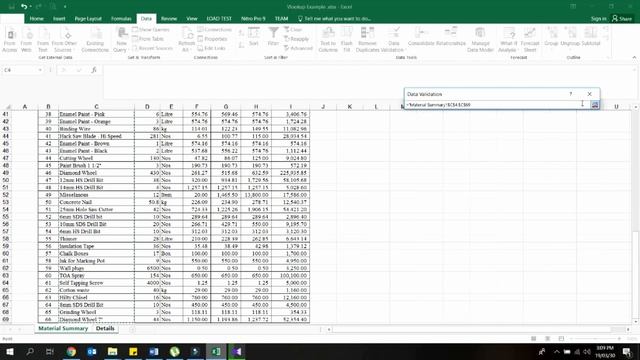Click the status bar zoom slider

[x=596, y=339]
